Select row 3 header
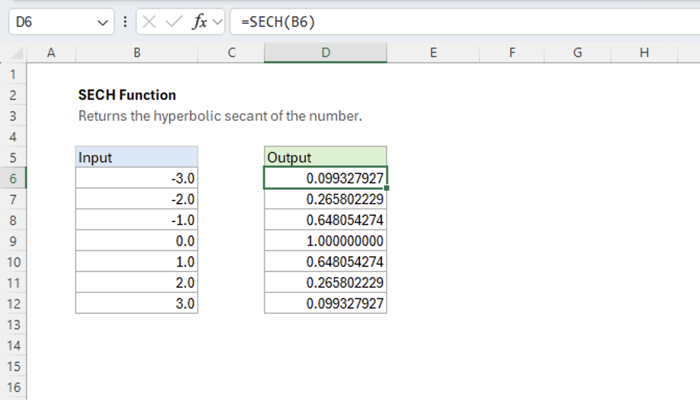Screen dimensions: 700x400 13,116
